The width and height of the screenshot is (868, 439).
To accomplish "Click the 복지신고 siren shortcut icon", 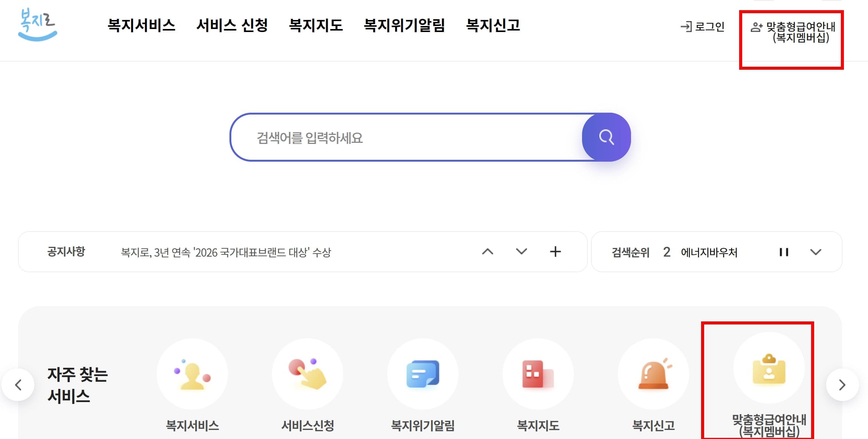I will (x=654, y=374).
